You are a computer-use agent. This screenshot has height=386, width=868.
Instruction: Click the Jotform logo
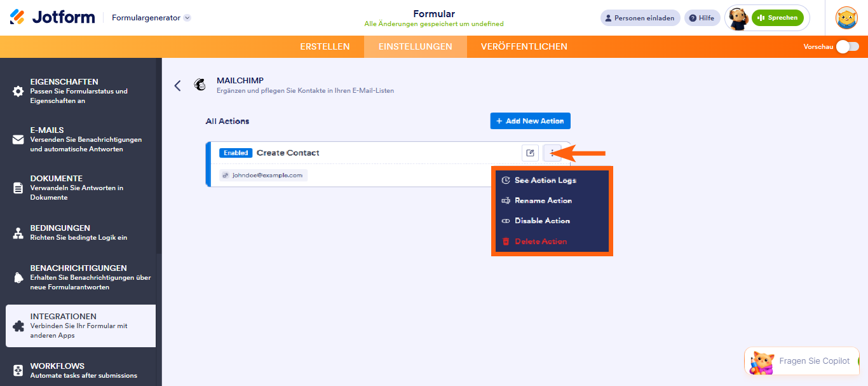click(52, 17)
